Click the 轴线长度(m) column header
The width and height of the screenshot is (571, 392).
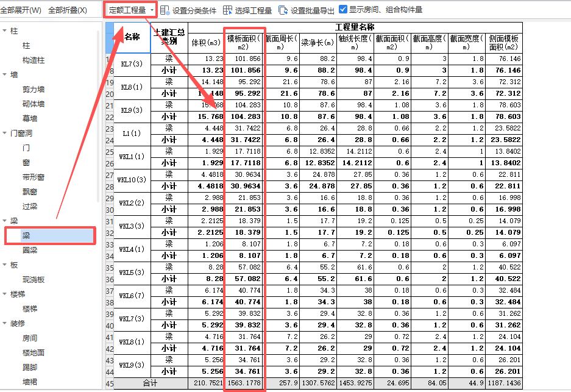(x=355, y=43)
